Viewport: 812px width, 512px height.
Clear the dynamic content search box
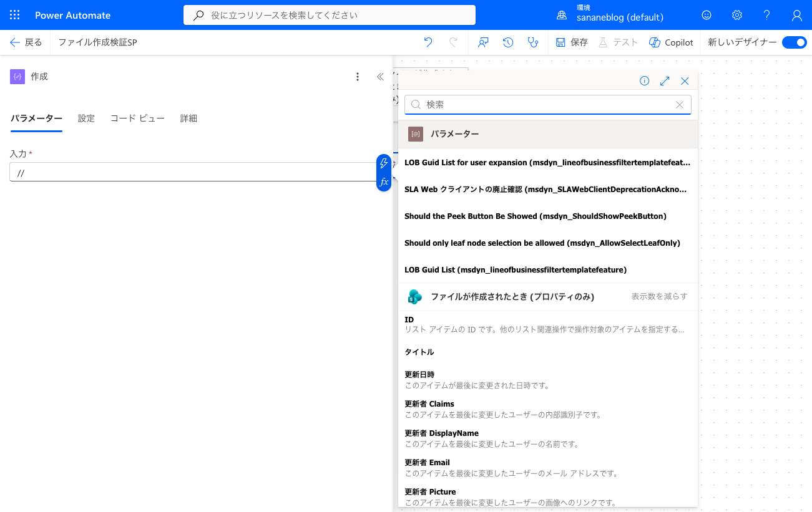(x=680, y=105)
